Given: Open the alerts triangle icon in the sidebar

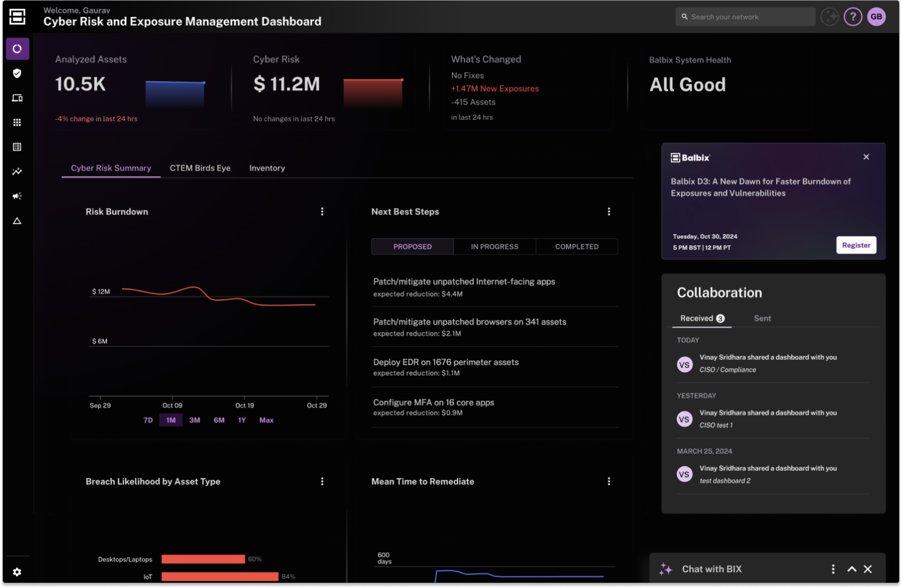Looking at the screenshot, I should tap(17, 221).
